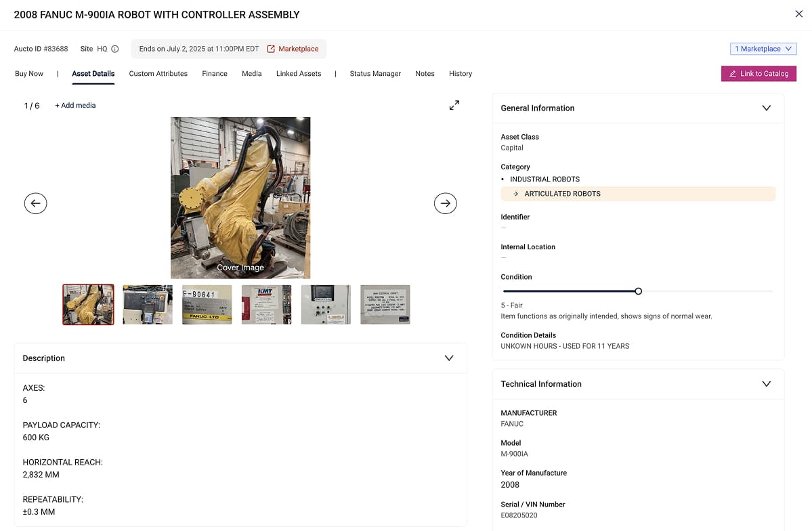Collapse the Description panel

tap(449, 358)
